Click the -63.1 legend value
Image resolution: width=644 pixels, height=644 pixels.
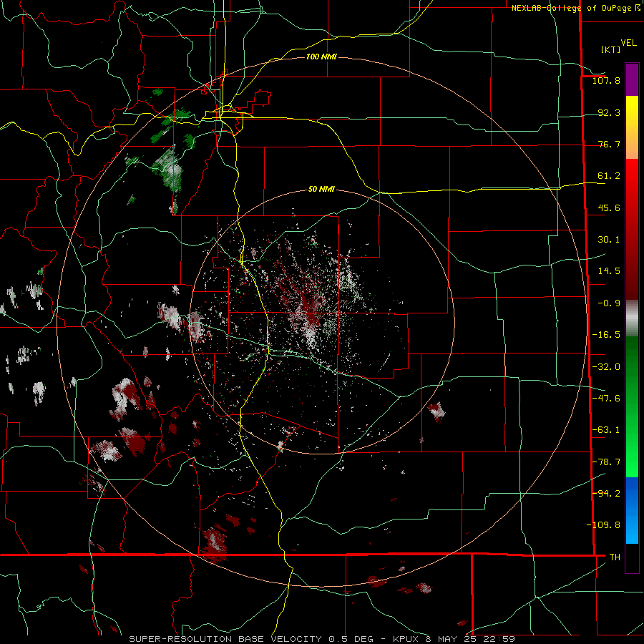pos(606,430)
